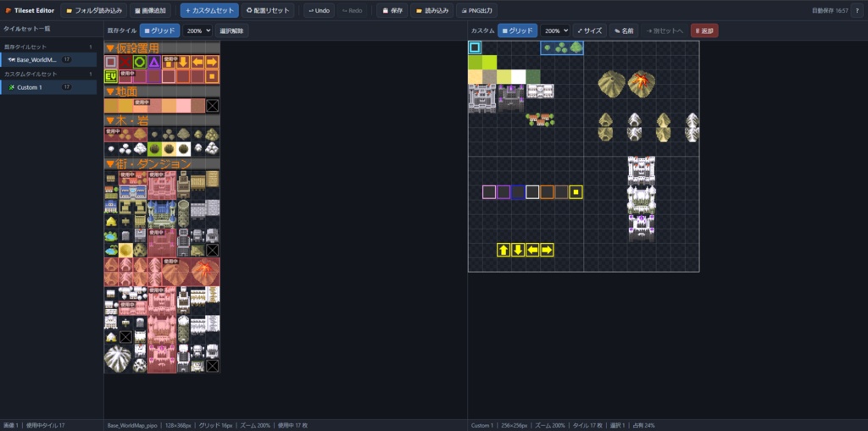Select the yellow up arrow tile on the custom canvas
The height and width of the screenshot is (431, 868).
pos(504,250)
